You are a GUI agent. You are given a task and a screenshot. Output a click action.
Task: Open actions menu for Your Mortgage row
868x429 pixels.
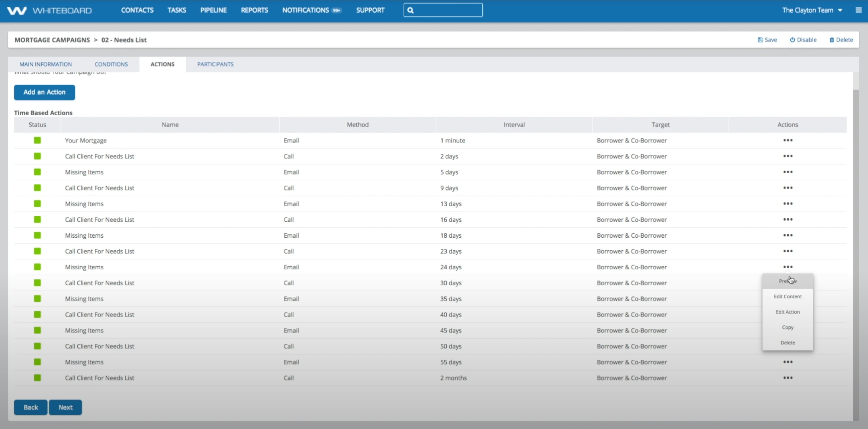(788, 140)
